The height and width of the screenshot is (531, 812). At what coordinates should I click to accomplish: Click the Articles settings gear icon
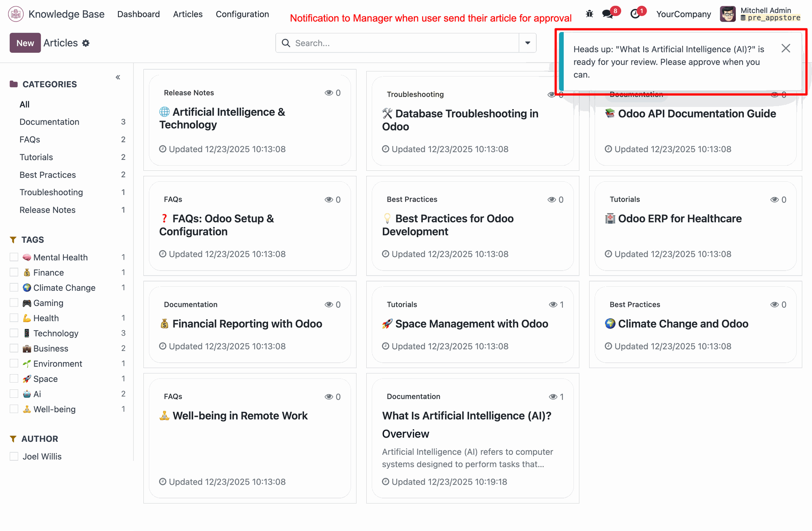point(86,43)
